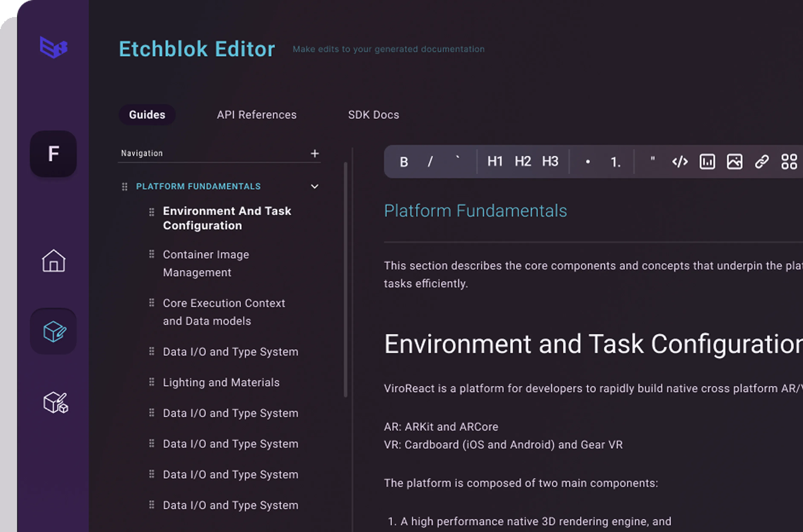Open the F workspace avatar in the sidebar
Screen dimensions: 803x532
click(x=53, y=153)
